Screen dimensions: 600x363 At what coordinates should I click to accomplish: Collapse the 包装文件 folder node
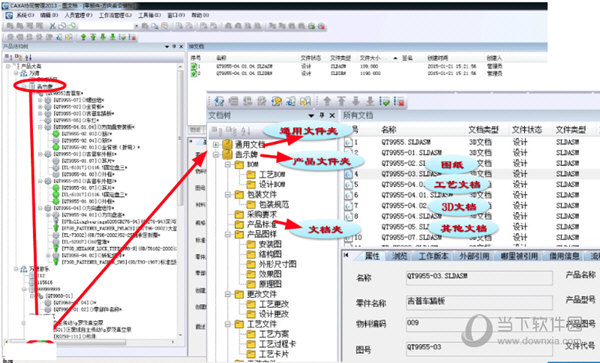[x=228, y=195]
